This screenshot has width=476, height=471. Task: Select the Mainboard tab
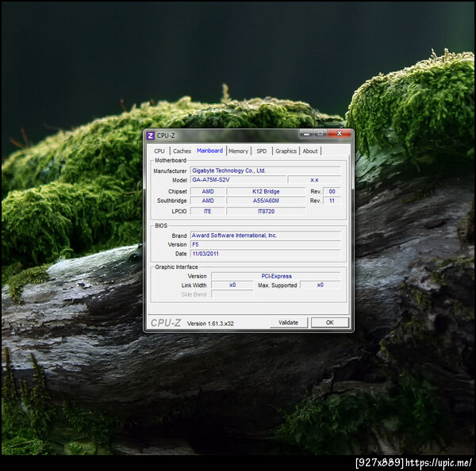tap(209, 151)
